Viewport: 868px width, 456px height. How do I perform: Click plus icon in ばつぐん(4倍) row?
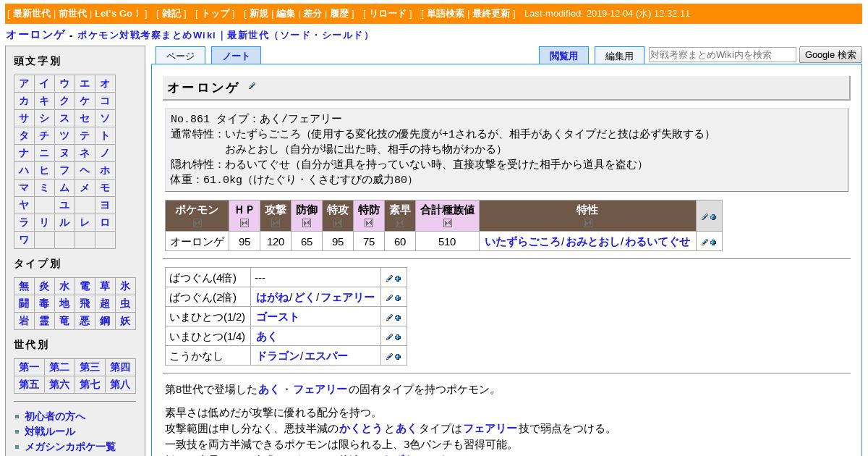pyautogui.click(x=398, y=278)
